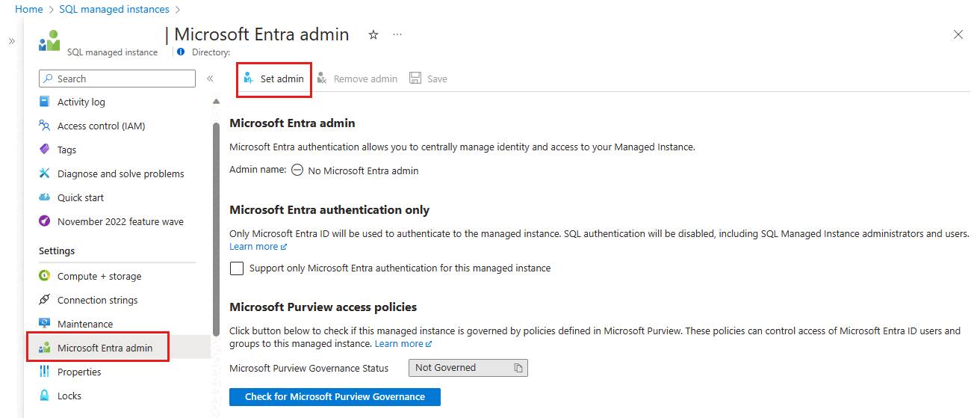Expand the left portal navigation chevron
Viewport: 980px width, 418px height.
[x=11, y=41]
